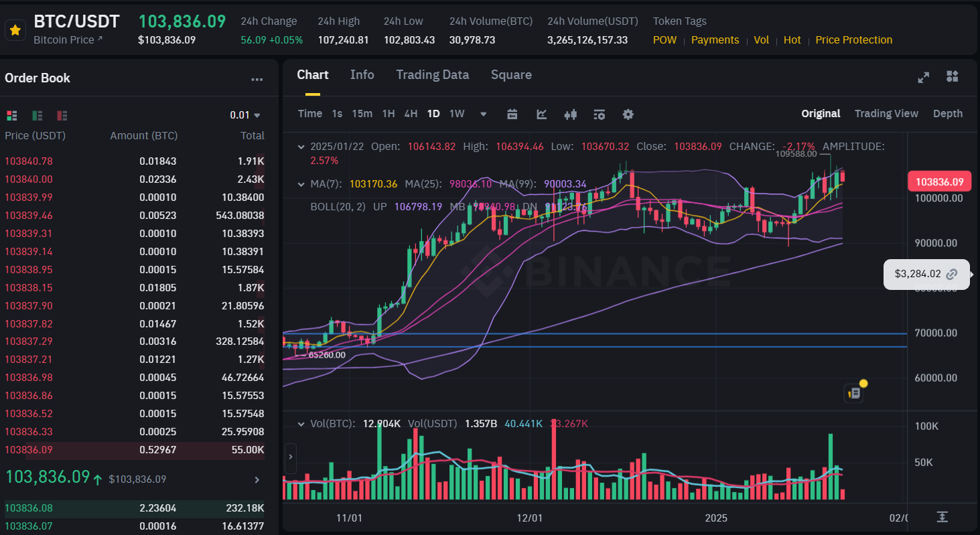Click the link icon beside $3,284.02
This screenshot has width=980, height=535.
click(x=952, y=274)
